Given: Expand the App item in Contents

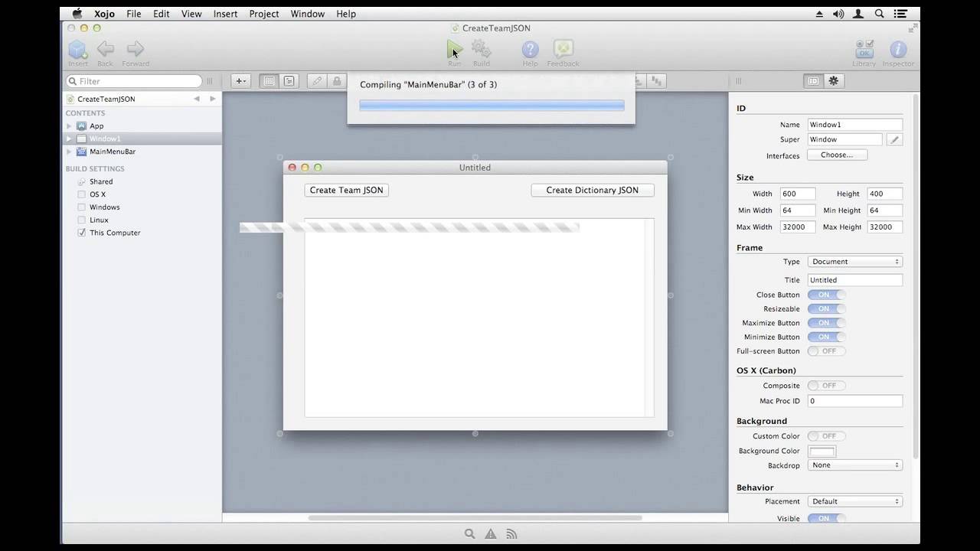Looking at the screenshot, I should coord(69,126).
